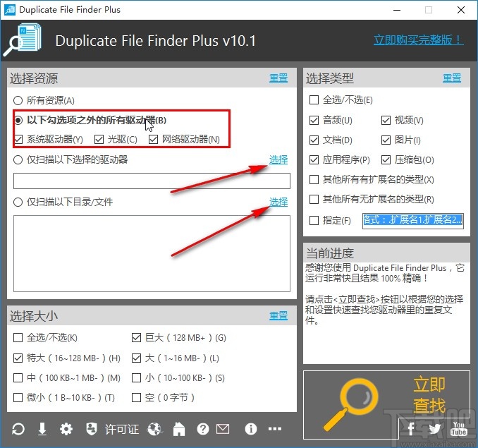Open the help question mark icon

coord(203,429)
